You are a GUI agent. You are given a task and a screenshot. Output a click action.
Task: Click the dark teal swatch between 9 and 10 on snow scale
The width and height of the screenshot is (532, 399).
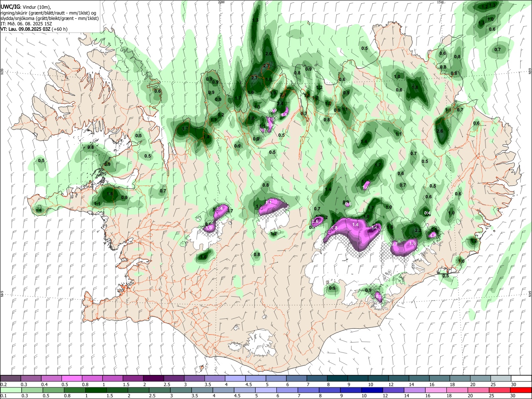[x=357, y=378]
